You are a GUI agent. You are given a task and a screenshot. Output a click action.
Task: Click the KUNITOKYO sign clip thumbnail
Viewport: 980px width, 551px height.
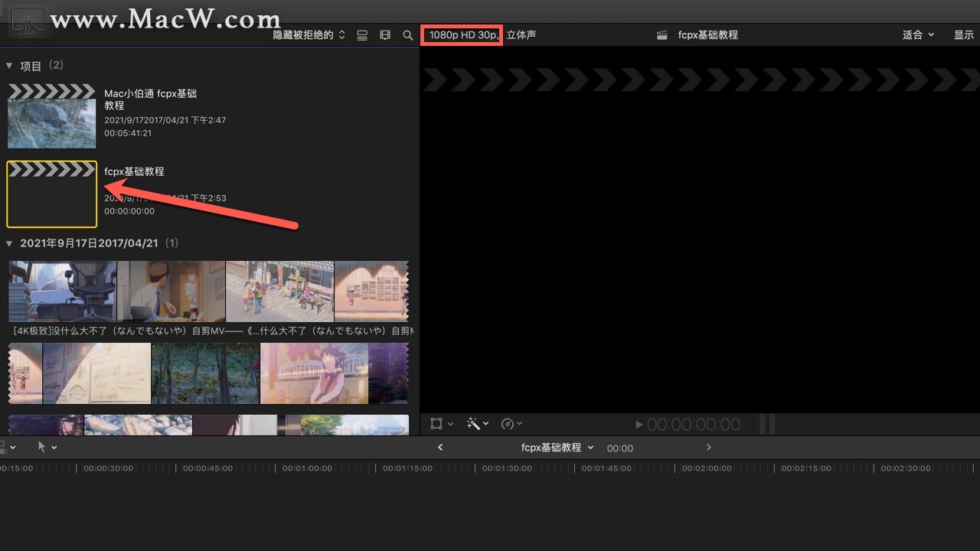(315, 373)
